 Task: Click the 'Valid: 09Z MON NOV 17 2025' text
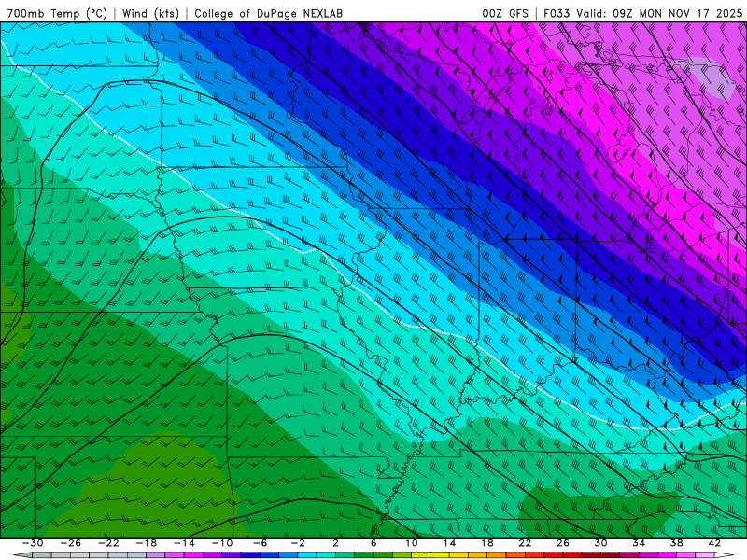pos(659,13)
